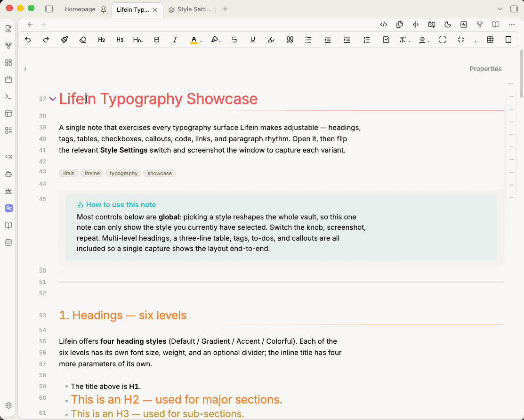Select the Lifein Typography tab
The image size is (524, 420).
(x=133, y=10)
